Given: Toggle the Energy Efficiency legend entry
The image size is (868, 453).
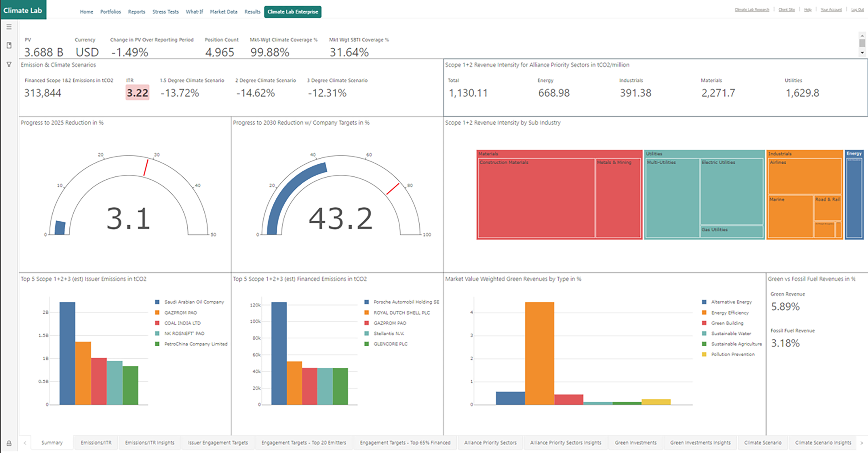Looking at the screenshot, I should (725, 312).
